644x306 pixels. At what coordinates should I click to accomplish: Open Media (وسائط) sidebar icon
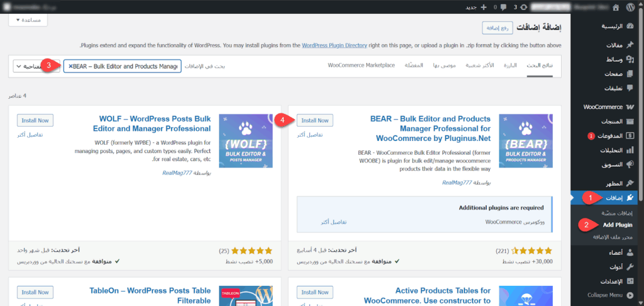[x=630, y=60]
